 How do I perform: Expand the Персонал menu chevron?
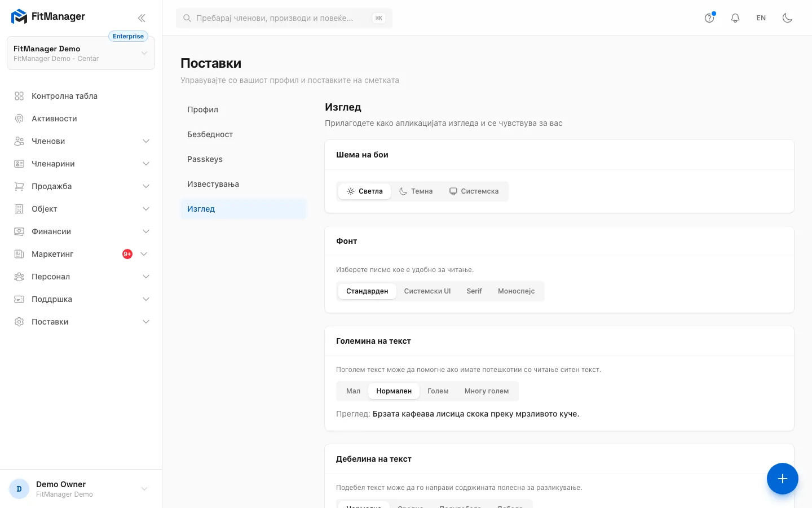pyautogui.click(x=146, y=277)
